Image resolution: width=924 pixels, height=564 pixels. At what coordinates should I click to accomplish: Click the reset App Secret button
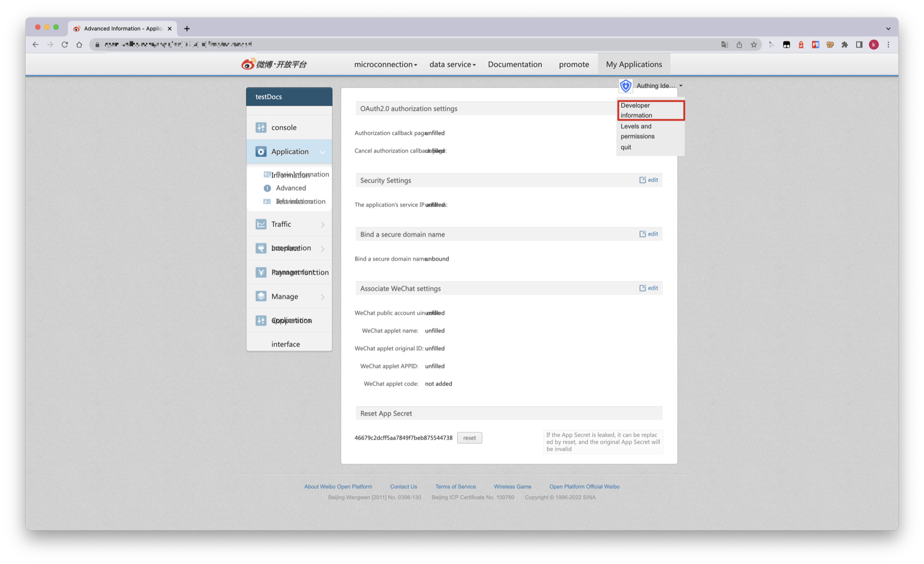(x=469, y=438)
